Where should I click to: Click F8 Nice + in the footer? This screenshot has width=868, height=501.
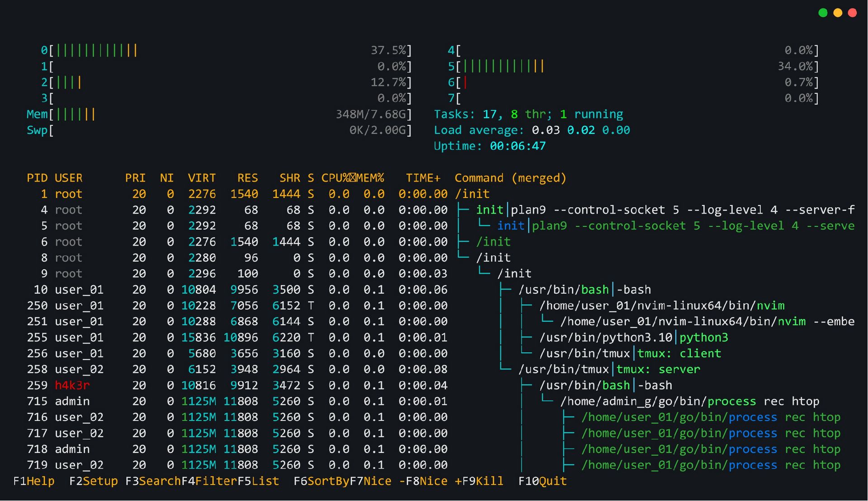tap(434, 481)
